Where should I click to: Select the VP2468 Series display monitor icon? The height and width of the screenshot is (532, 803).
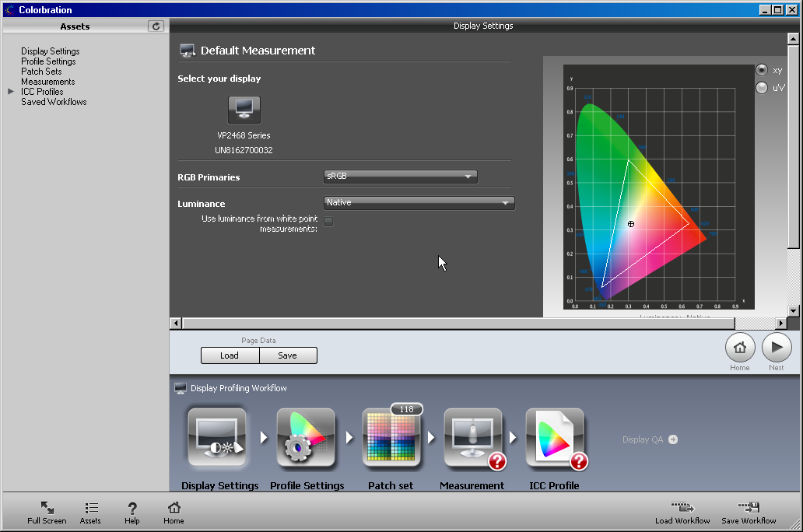[244, 110]
